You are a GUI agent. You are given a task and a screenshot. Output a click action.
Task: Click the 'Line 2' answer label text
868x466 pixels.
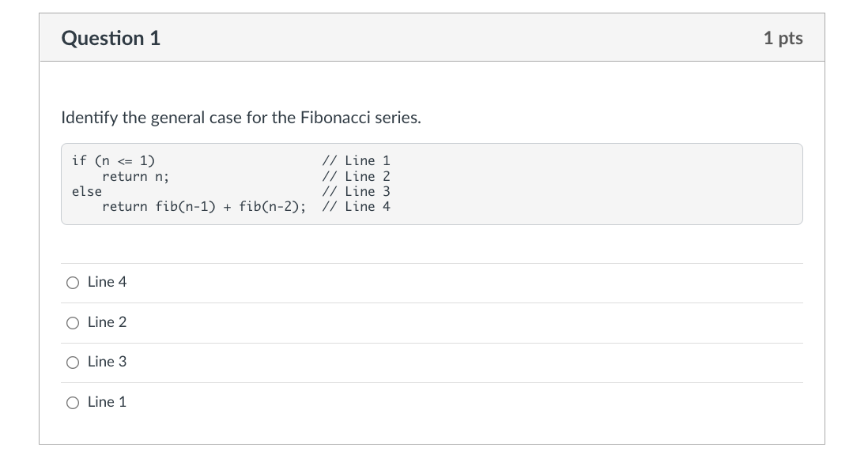(x=107, y=322)
